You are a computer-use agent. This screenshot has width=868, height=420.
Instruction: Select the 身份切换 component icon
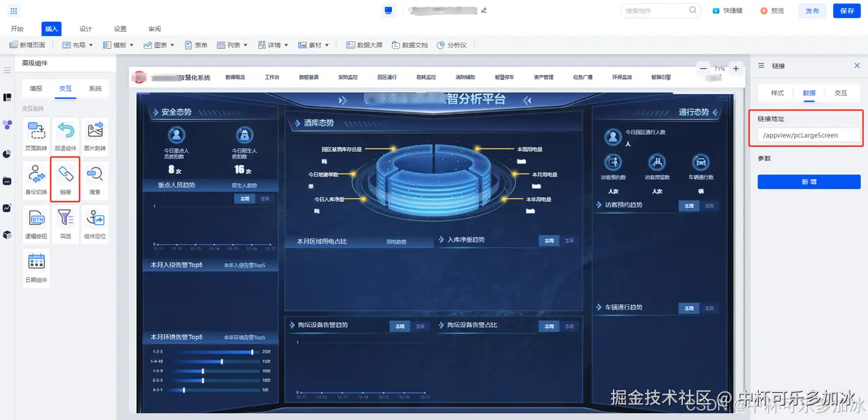(36, 179)
